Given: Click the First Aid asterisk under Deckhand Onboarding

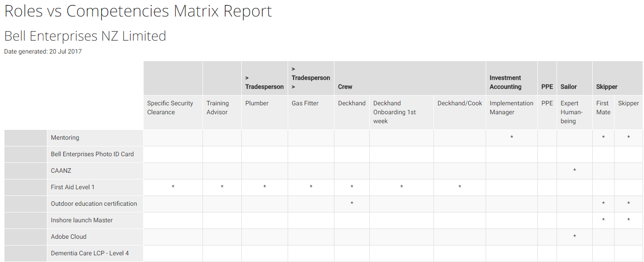Looking at the screenshot, I should [401, 187].
